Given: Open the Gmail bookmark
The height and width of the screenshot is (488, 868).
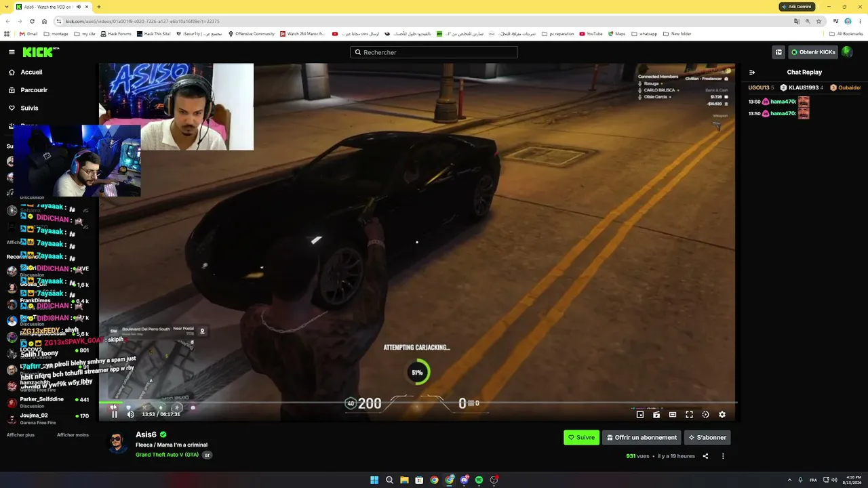Looking at the screenshot, I should (x=28, y=34).
